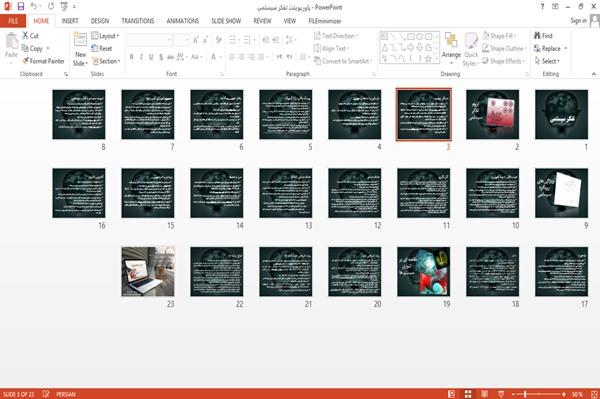Toggle text Shadow

161,57
